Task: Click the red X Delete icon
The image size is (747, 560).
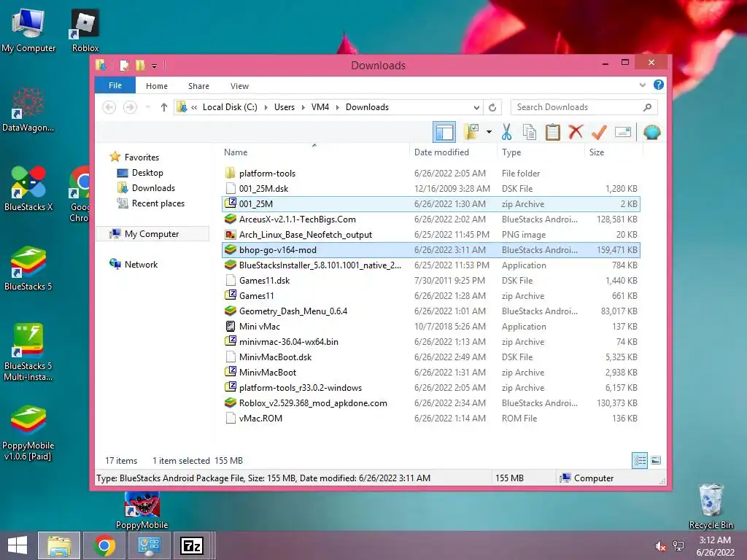Action: pyautogui.click(x=576, y=132)
